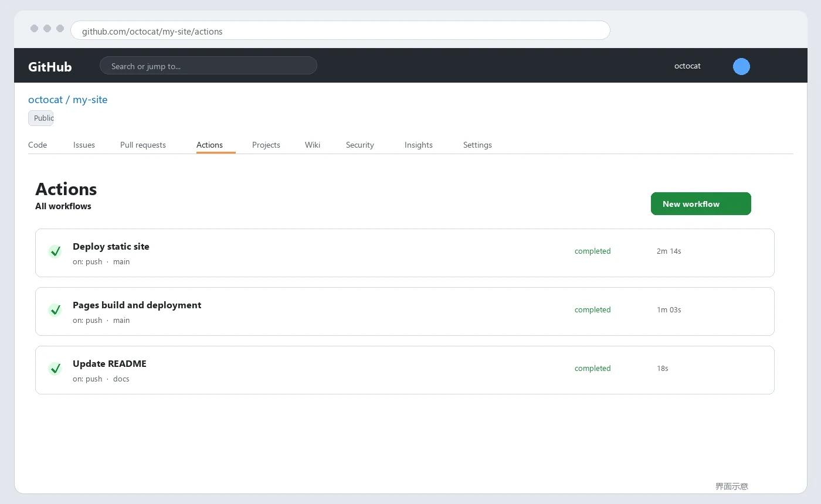
Task: Open the Projects tab
Action: click(266, 145)
